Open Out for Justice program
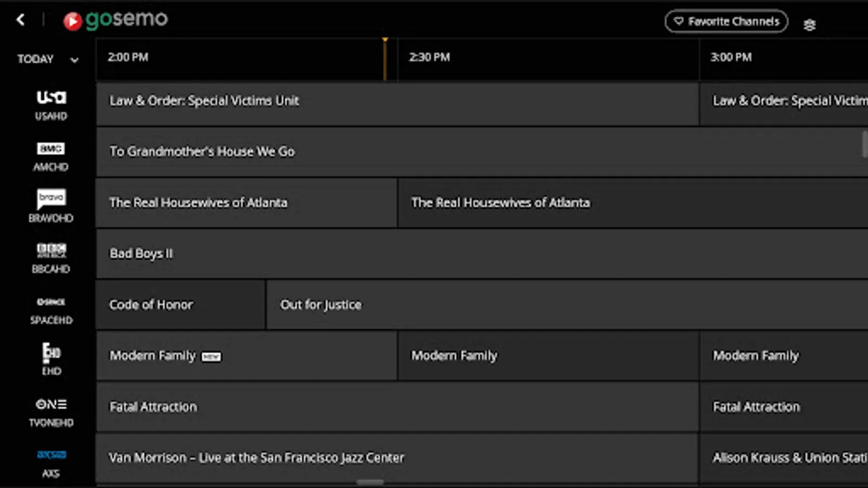Screen dimensions: 868x488 coord(567,305)
